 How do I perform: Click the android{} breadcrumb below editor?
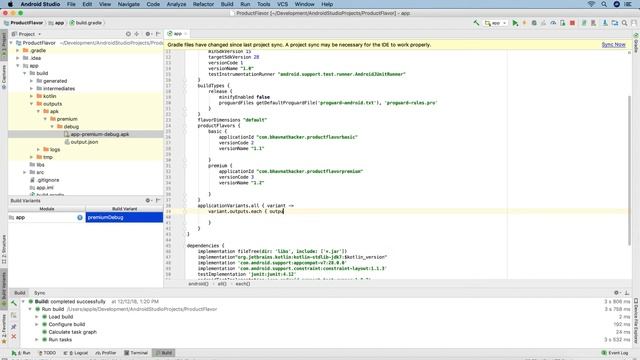(198, 284)
